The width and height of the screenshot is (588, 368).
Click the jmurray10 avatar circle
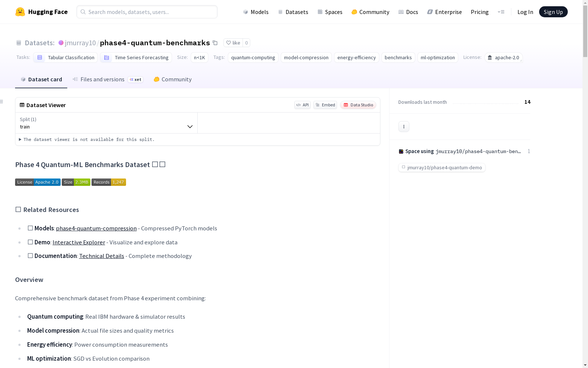[61, 43]
